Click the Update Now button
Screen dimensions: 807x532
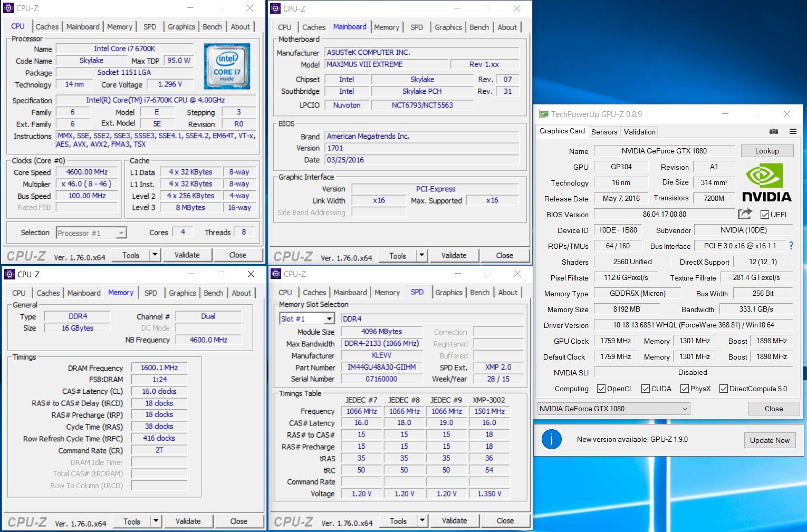click(770, 440)
